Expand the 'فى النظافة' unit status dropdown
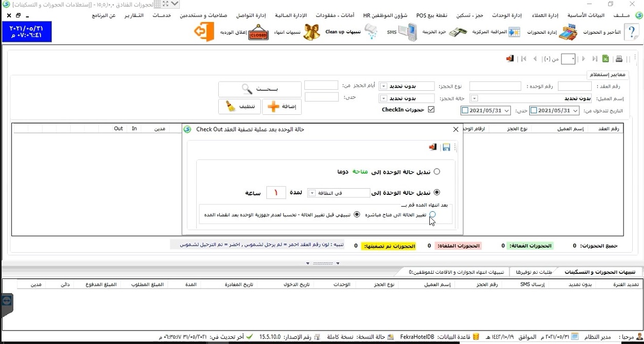This screenshot has width=644, height=344. tap(312, 193)
